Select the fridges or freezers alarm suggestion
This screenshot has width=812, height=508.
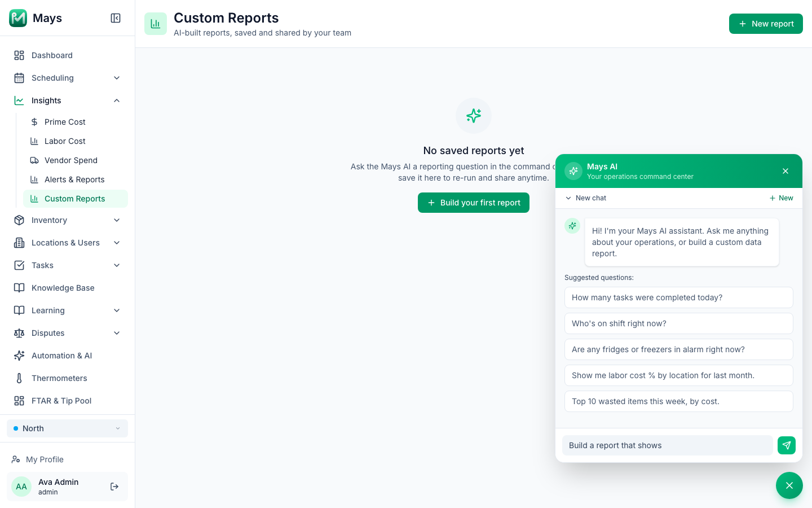tap(679, 349)
